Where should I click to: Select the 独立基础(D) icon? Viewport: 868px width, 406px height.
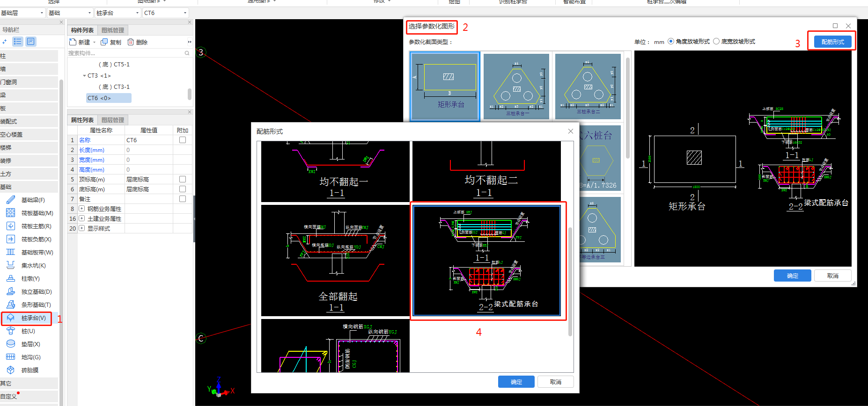pos(11,291)
